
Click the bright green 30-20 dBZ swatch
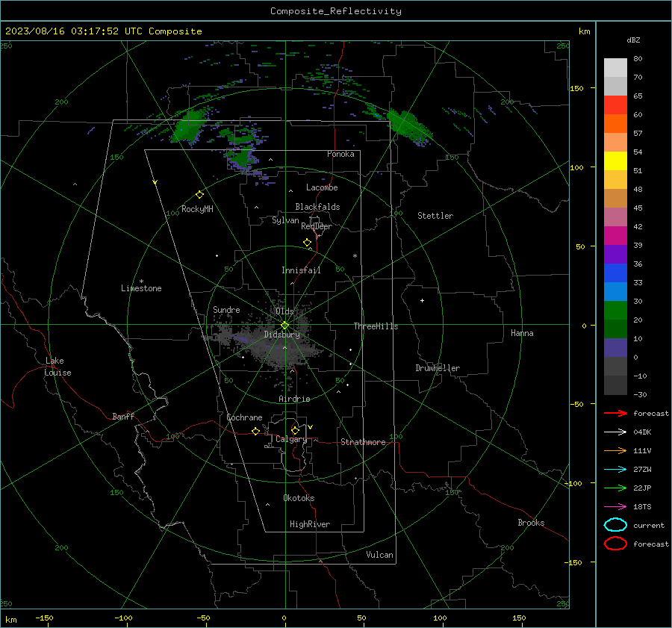point(615,311)
